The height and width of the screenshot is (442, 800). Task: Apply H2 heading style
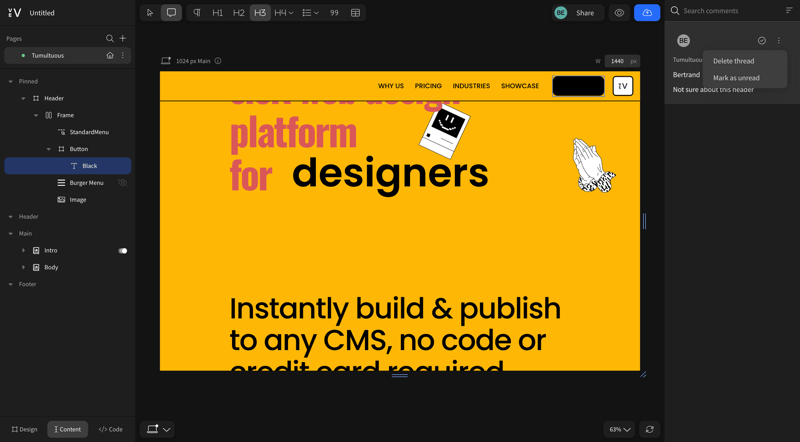click(x=239, y=13)
